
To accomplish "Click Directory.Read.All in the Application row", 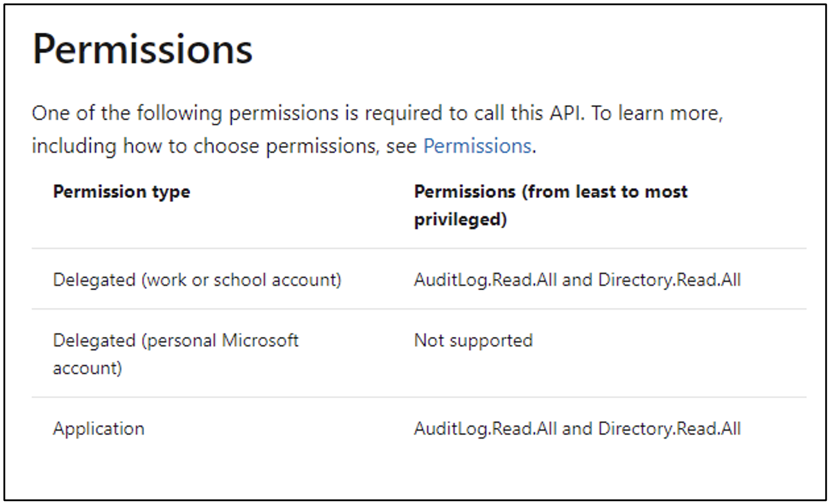I will pyautogui.click(x=669, y=429).
